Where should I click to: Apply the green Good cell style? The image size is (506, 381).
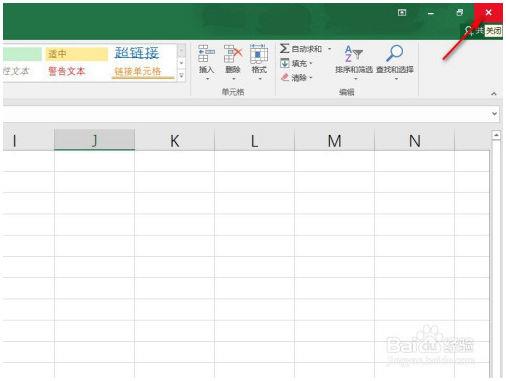22,54
